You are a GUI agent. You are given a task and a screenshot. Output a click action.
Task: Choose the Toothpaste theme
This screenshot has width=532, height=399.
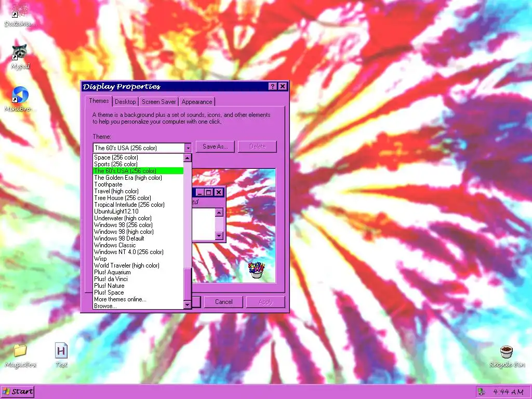click(x=138, y=184)
